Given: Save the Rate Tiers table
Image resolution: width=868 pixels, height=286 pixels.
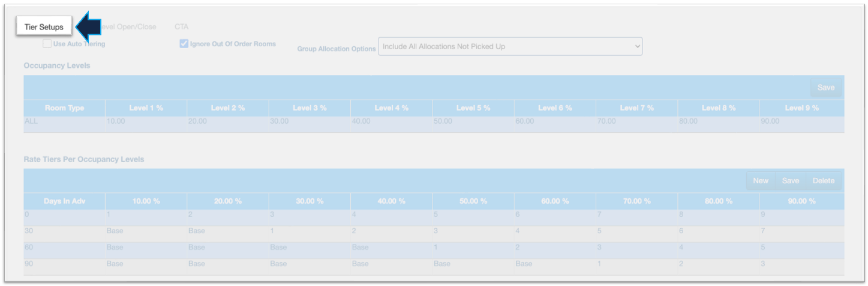Looking at the screenshot, I should [x=790, y=181].
